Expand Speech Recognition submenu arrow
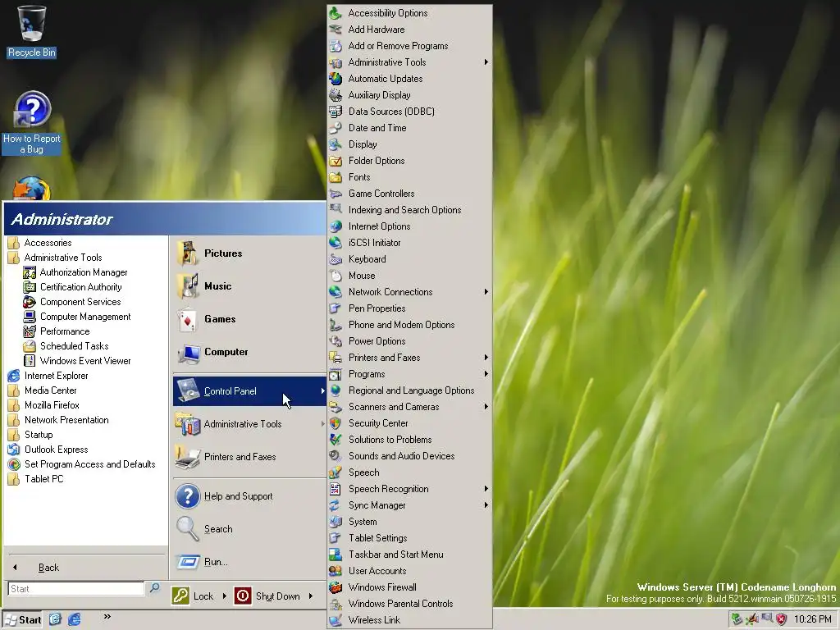This screenshot has width=840, height=630. coord(486,489)
